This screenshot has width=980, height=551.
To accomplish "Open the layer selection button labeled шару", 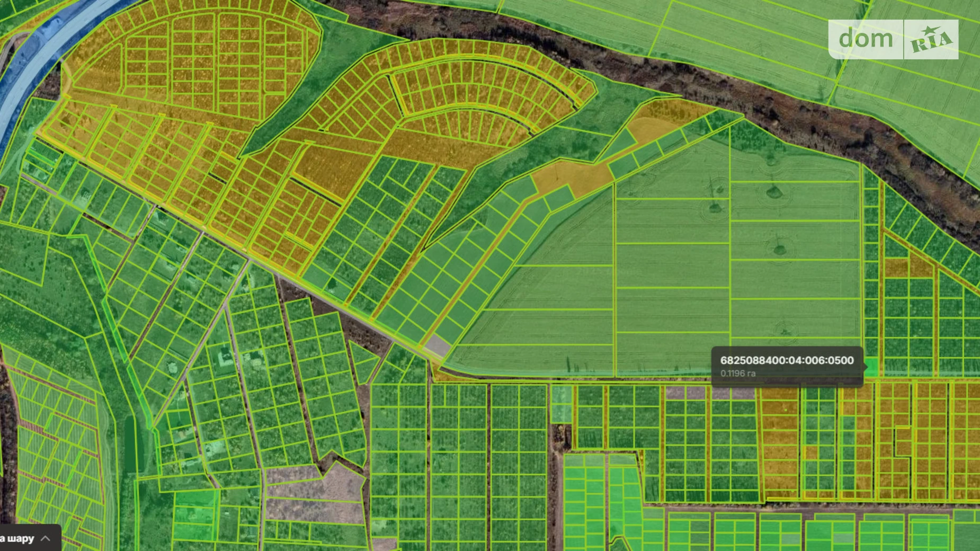I will (21, 538).
